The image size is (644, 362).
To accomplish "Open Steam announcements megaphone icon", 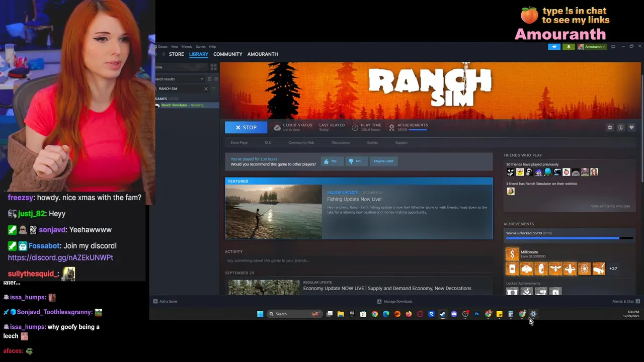I will click(x=554, y=47).
